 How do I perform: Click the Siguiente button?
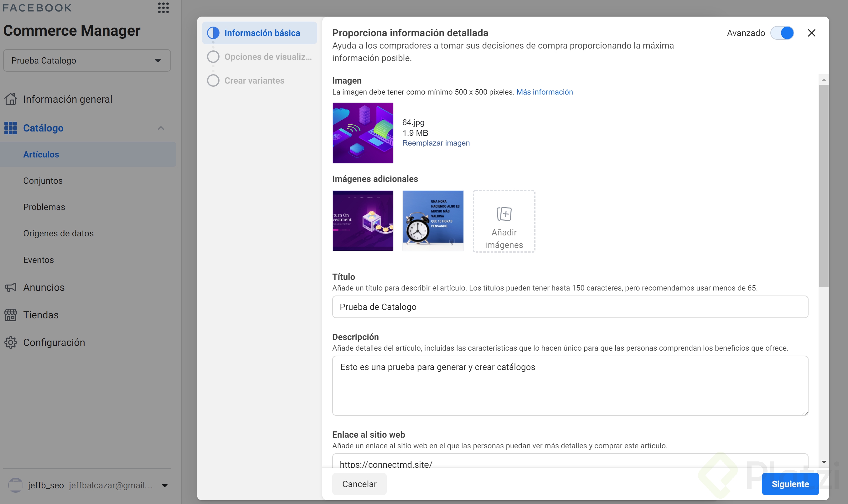[x=790, y=484]
